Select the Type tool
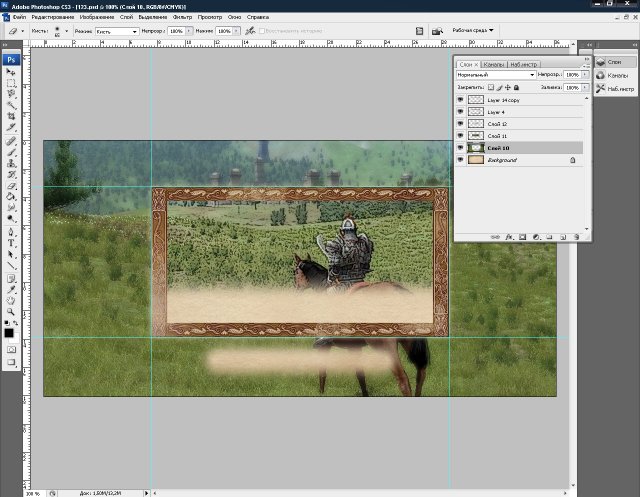640x497 pixels. pos(12,242)
